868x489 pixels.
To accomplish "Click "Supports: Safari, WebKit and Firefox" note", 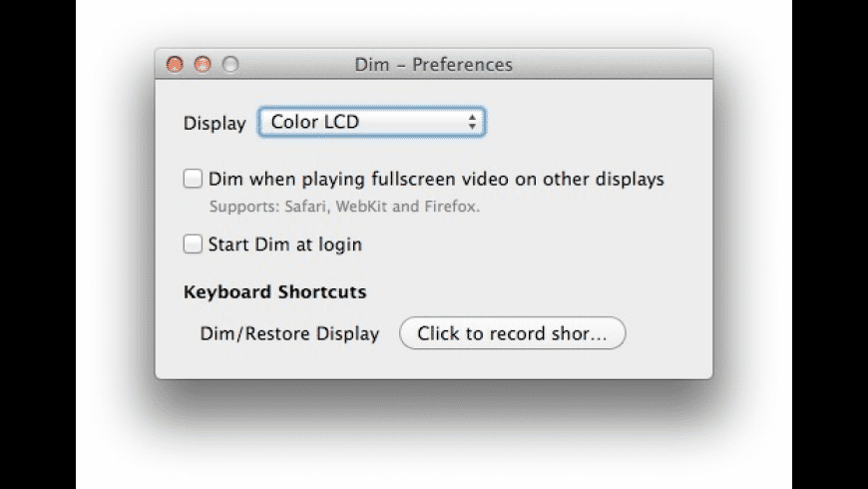I will 344,209.
